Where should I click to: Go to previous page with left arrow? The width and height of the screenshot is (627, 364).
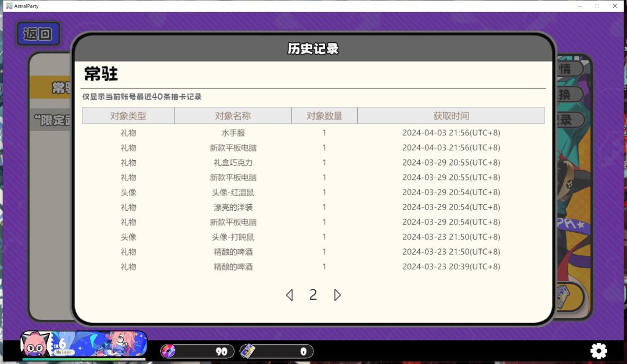point(290,295)
